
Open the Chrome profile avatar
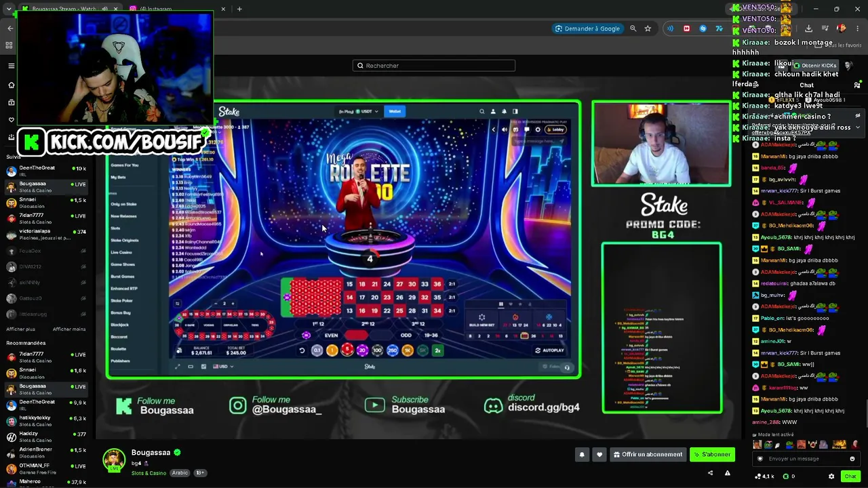coord(842,28)
